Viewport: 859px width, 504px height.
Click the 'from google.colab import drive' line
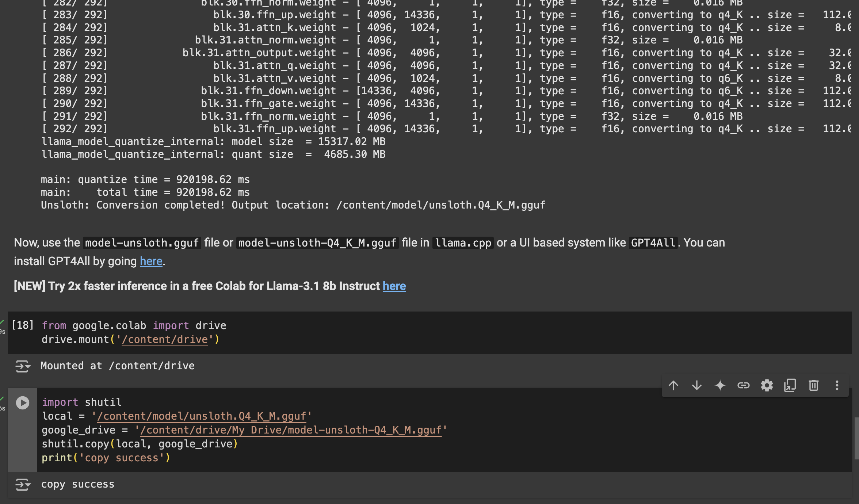pos(134,326)
